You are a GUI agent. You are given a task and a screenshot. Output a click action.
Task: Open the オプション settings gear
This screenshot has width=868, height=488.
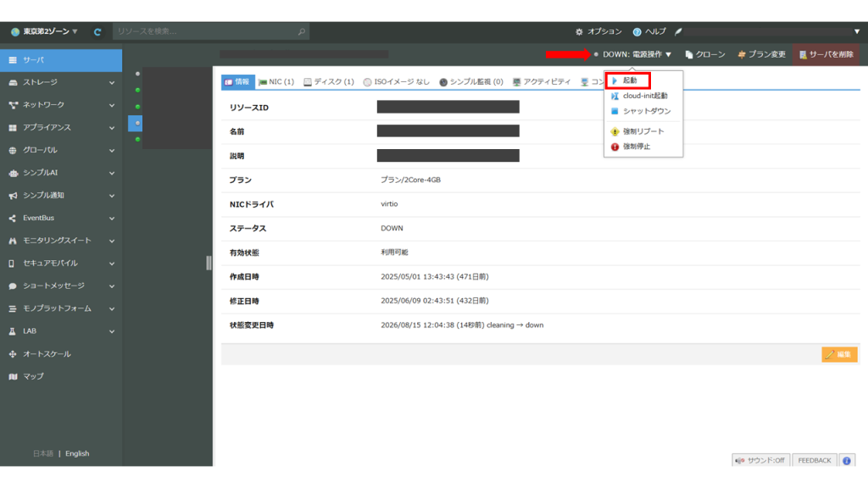click(598, 31)
